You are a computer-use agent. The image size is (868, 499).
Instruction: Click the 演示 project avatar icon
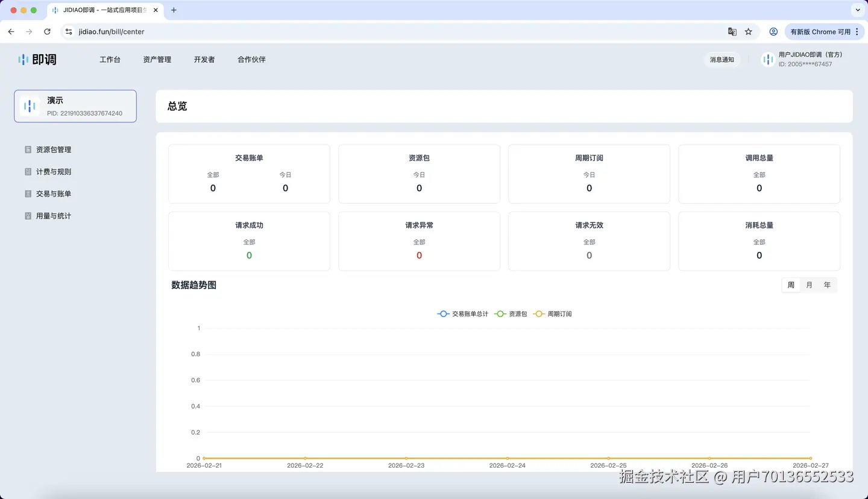(30, 106)
